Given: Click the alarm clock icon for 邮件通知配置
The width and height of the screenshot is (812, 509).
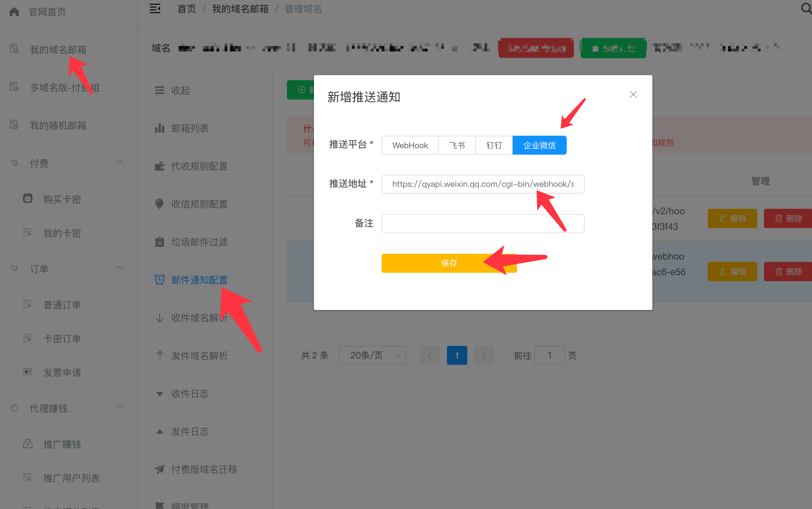Looking at the screenshot, I should pos(160,280).
